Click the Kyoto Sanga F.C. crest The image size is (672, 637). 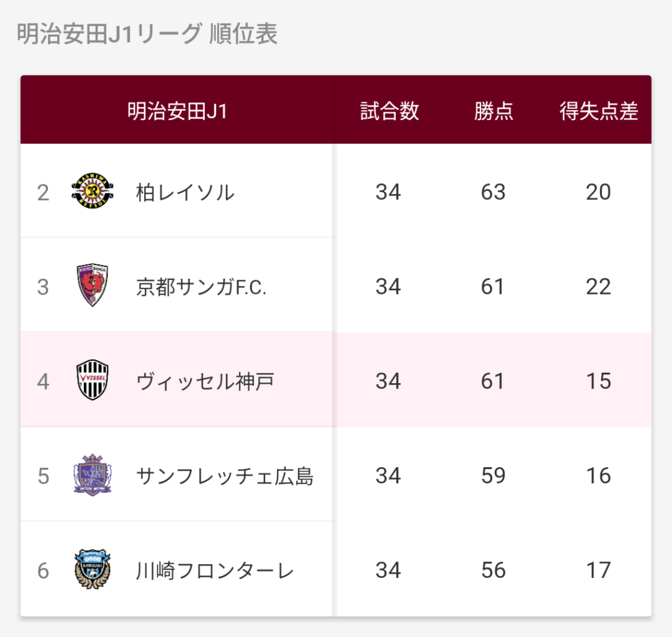(93, 286)
